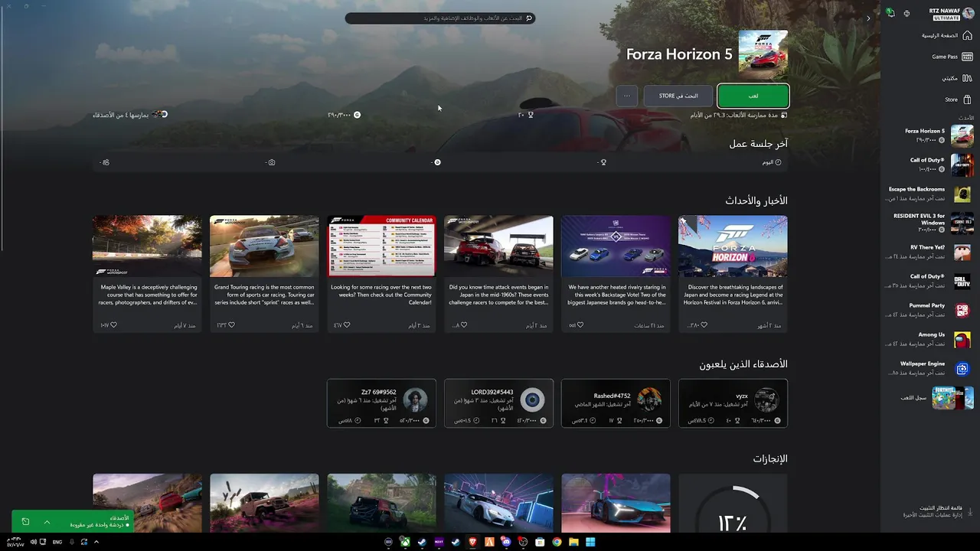The width and height of the screenshot is (980, 551).
Task: Open Brave browser from the taskbar
Action: click(x=472, y=542)
